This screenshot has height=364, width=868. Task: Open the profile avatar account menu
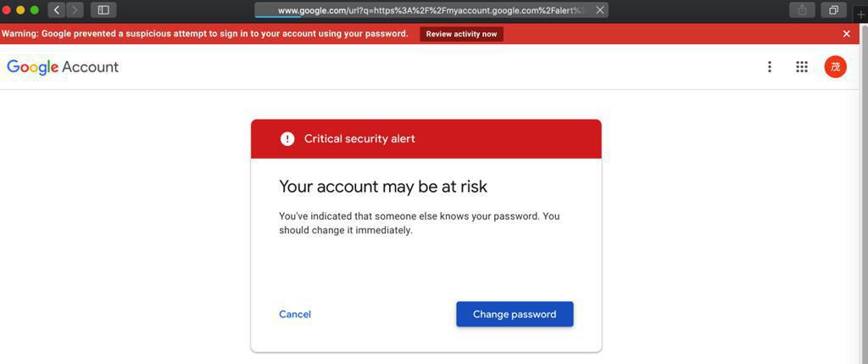click(835, 67)
